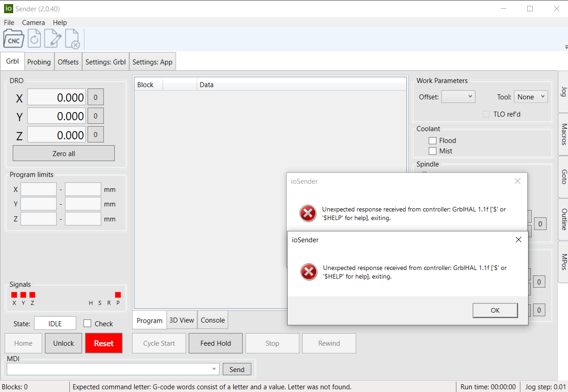Zero the Z axis button
568x392 pixels.
pyautogui.click(x=95, y=134)
